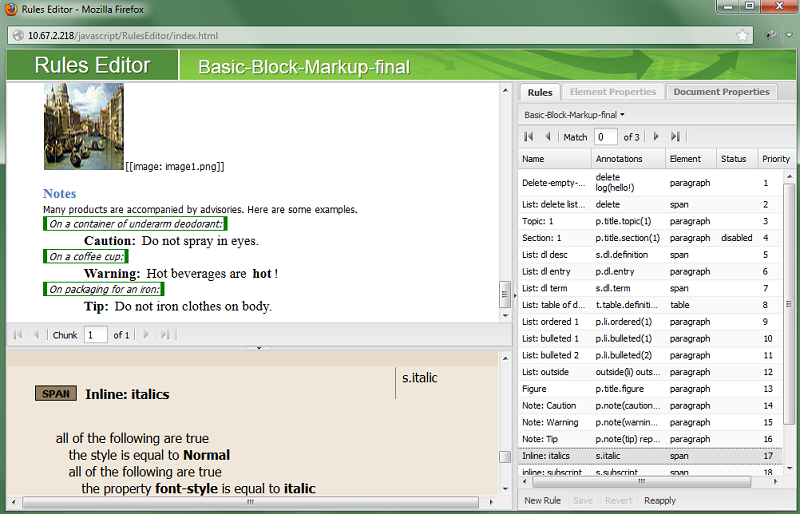Viewport: 800px width, 514px height.
Task: Click the Chunk number input field
Action: point(95,335)
